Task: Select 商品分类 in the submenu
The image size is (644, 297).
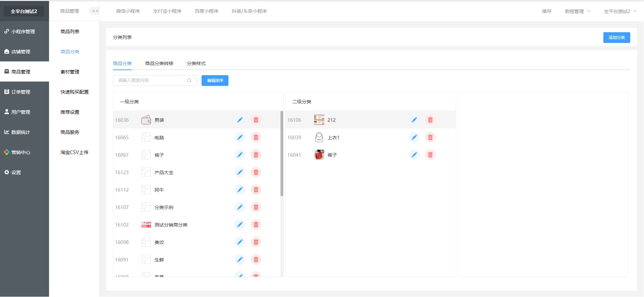Action: (x=70, y=52)
